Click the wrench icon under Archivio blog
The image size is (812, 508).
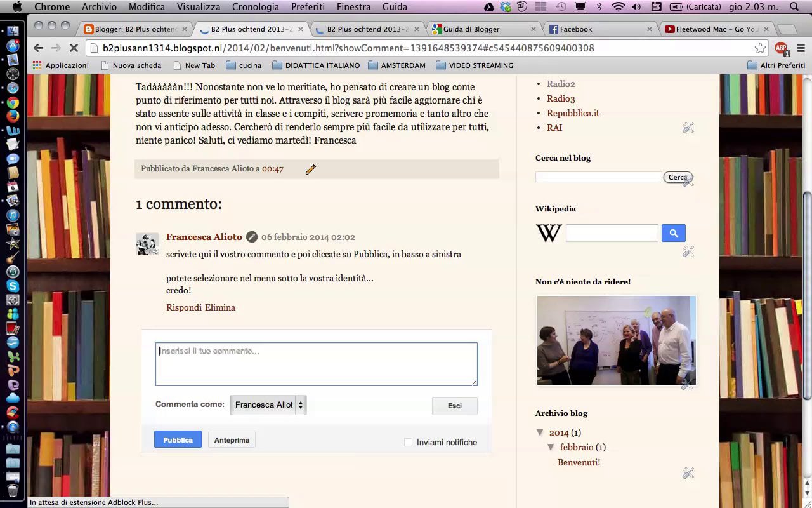(x=688, y=473)
